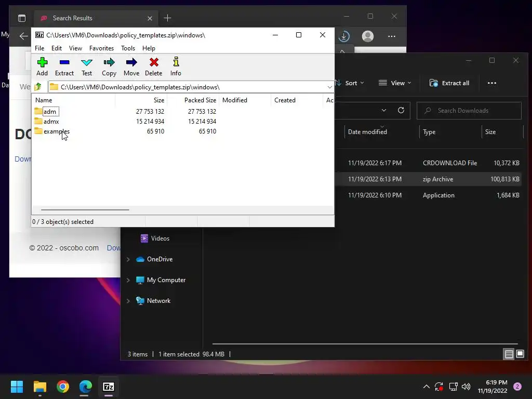The image size is (532, 399).
Task: Open the Favorites menu in 7-Zip
Action: click(101, 48)
